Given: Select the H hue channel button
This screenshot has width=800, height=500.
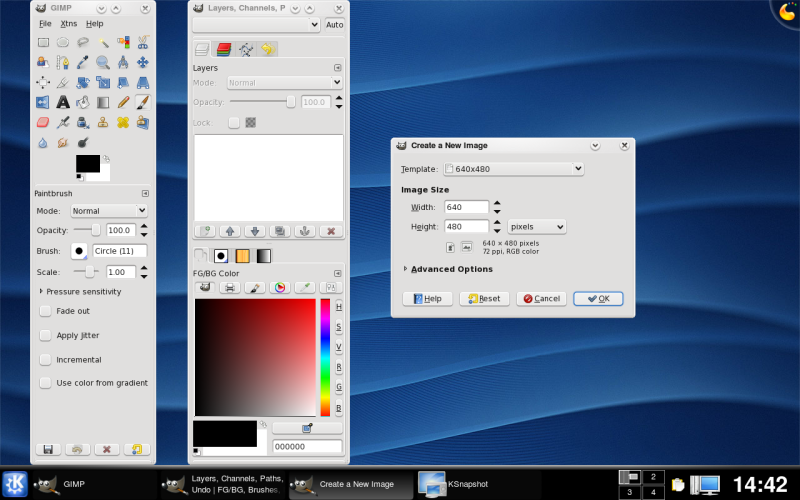Looking at the screenshot, I should pyautogui.click(x=339, y=307).
